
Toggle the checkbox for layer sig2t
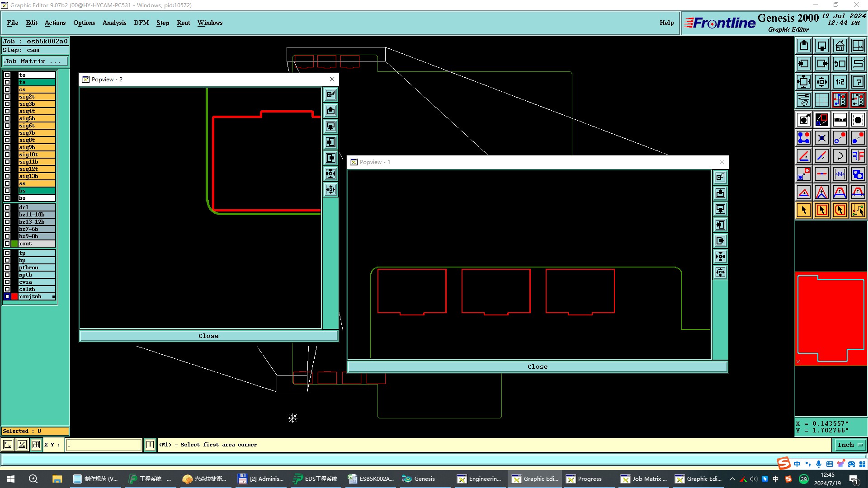pos(7,97)
